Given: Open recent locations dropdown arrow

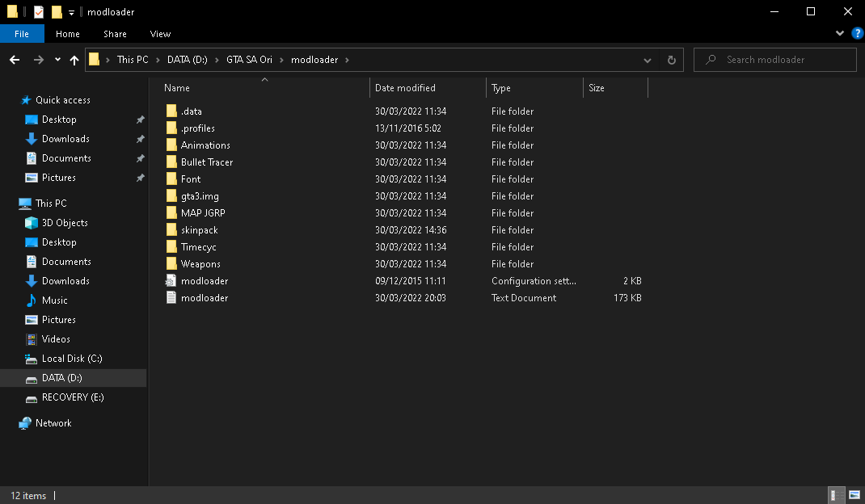Looking at the screenshot, I should 57,60.
